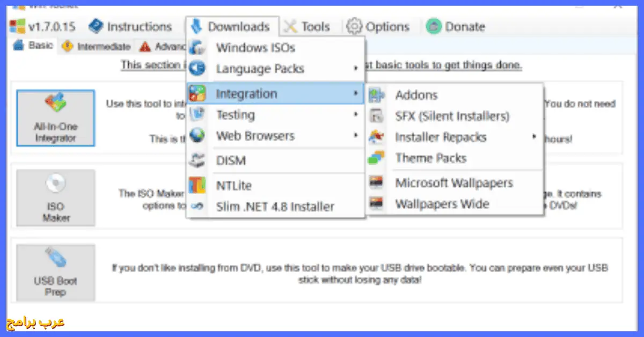Click the Addons puzzle icon
Image resolution: width=644 pixels, height=337 pixels.
[x=377, y=95]
